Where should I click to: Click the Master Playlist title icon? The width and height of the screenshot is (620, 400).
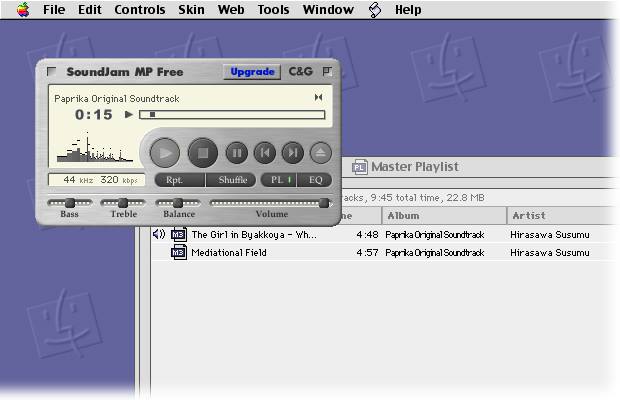tap(359, 167)
